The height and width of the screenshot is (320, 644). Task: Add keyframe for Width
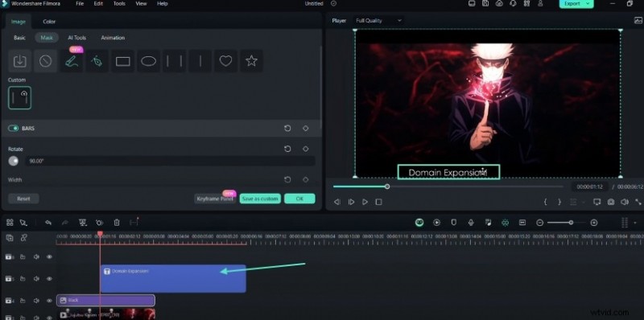click(x=306, y=179)
